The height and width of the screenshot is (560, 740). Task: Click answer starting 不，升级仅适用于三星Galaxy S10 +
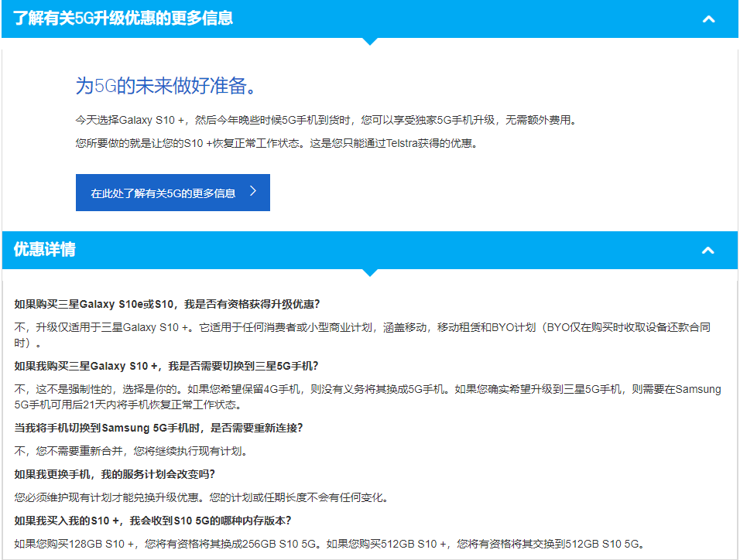pos(362,335)
